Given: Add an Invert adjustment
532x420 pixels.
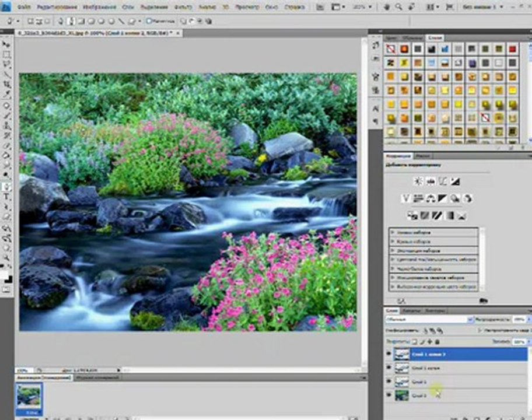Looking at the screenshot, I should 412,215.
